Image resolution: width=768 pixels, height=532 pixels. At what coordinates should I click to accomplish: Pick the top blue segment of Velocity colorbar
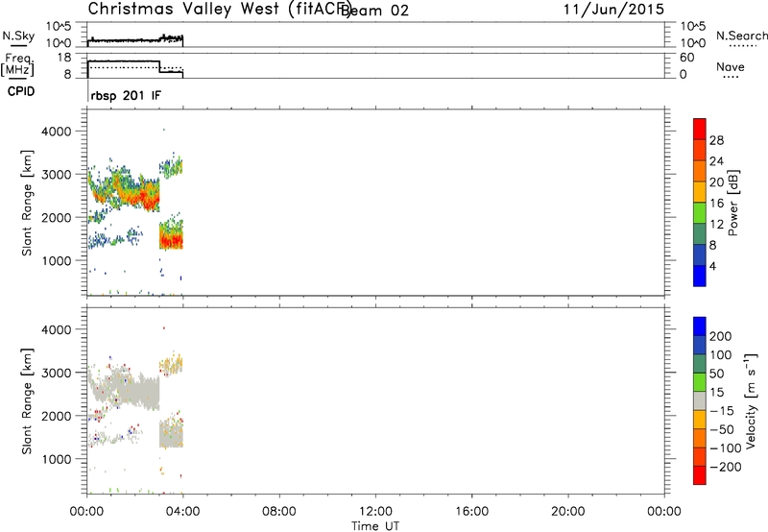700,326
